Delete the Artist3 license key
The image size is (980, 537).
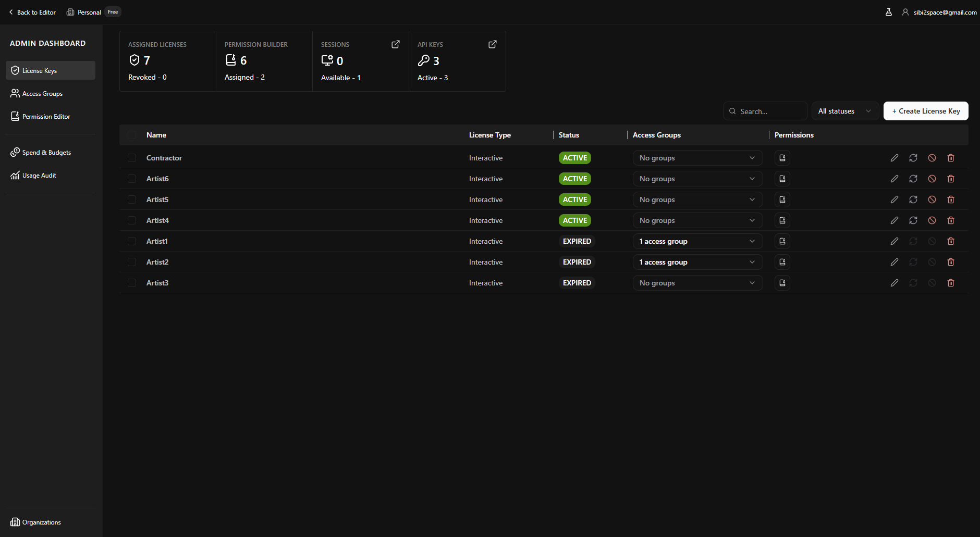[x=951, y=283]
